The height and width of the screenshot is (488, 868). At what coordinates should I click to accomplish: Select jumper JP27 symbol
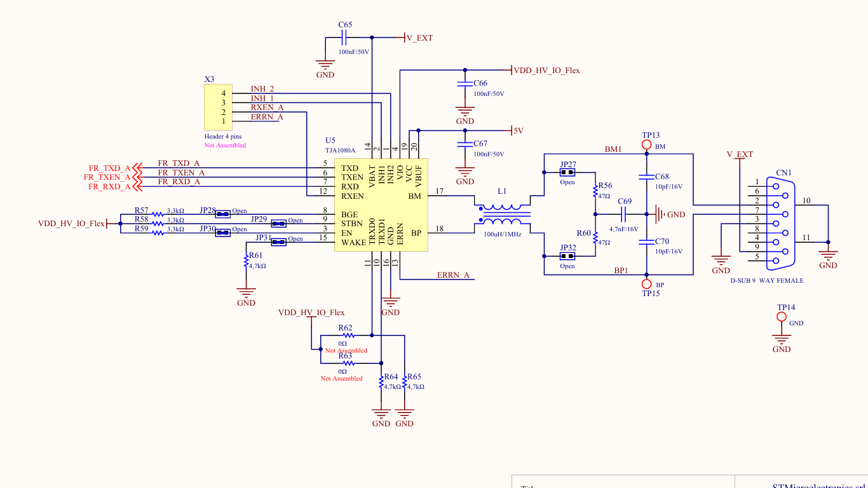tap(567, 172)
